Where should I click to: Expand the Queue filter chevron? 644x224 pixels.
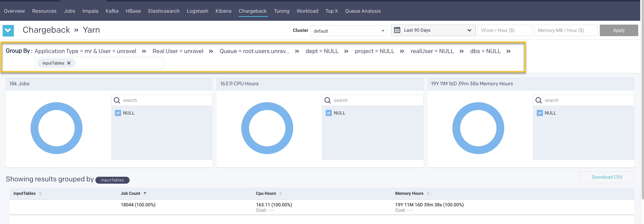pos(297,51)
